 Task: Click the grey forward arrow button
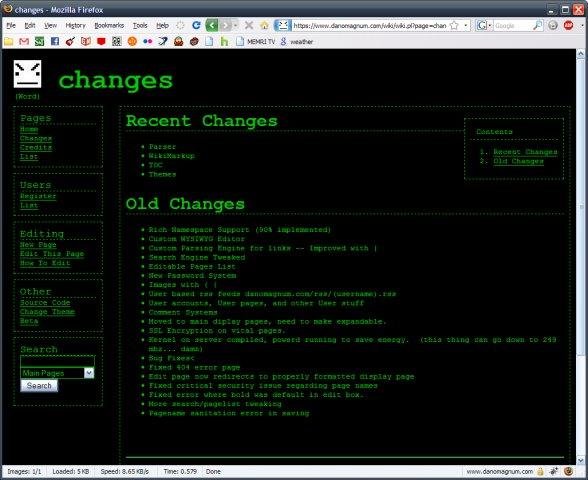225,26
